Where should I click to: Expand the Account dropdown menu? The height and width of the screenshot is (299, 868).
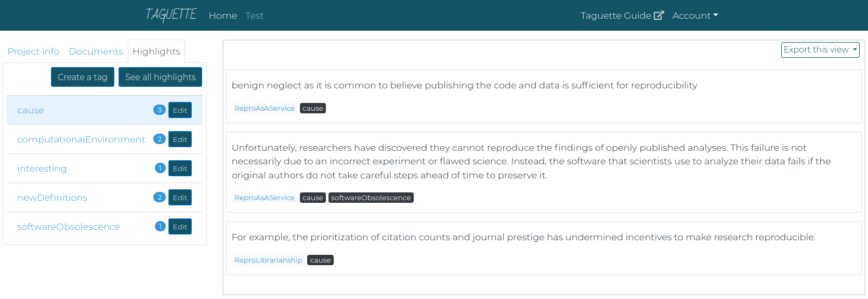(695, 16)
